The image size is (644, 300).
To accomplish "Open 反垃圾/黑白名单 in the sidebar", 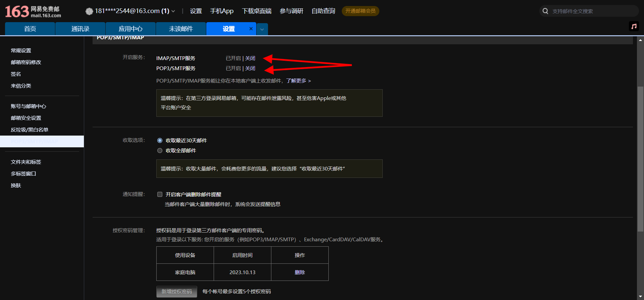I will coord(30,130).
